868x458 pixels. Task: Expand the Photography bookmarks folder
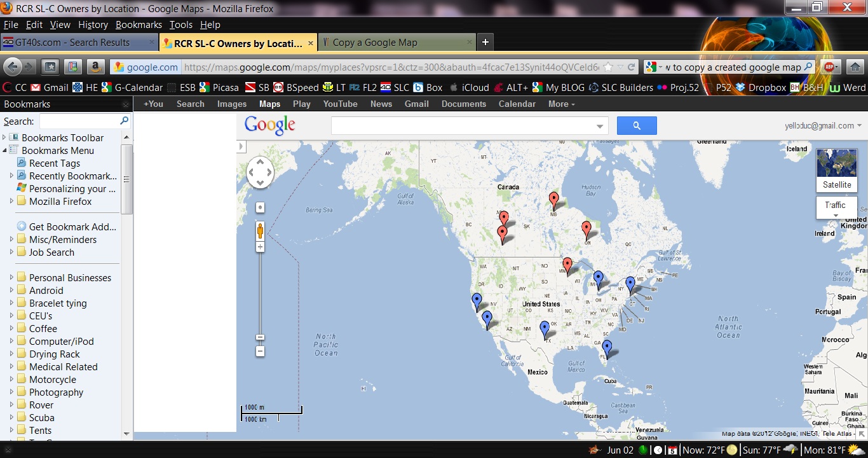tap(12, 392)
